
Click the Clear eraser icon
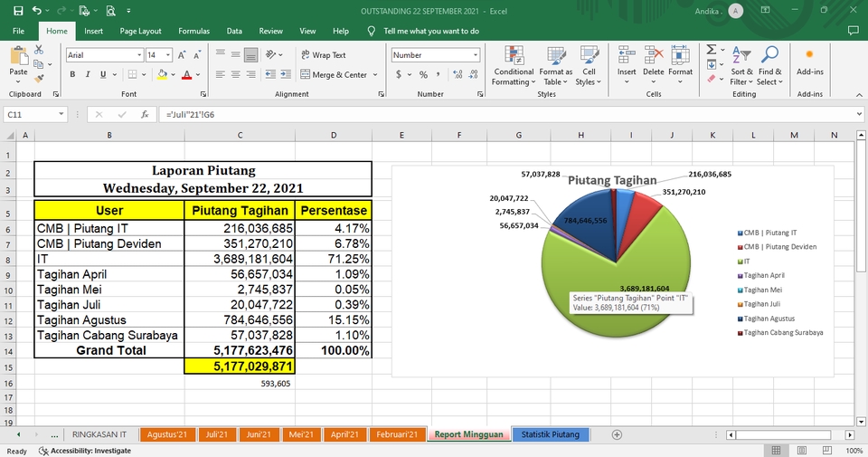tap(712, 79)
